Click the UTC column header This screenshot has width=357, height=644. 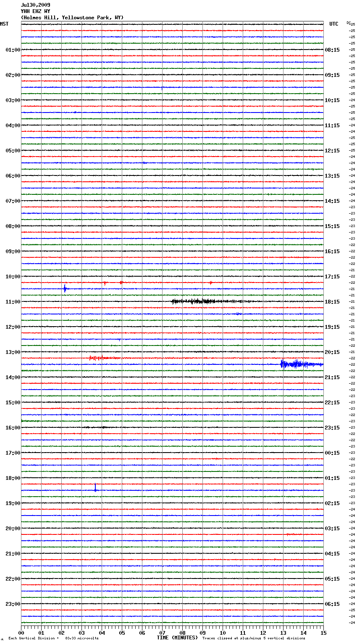click(334, 24)
